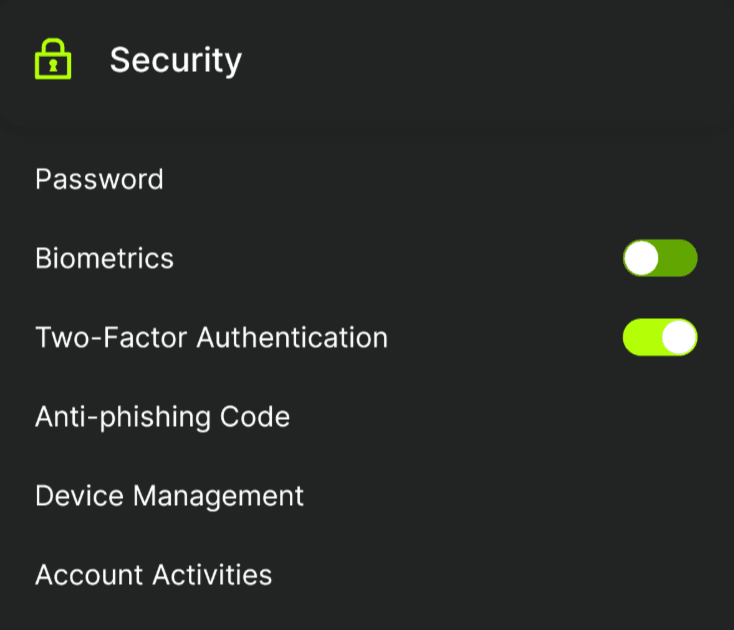Enable the Biometrics toggle switch

[x=660, y=258]
